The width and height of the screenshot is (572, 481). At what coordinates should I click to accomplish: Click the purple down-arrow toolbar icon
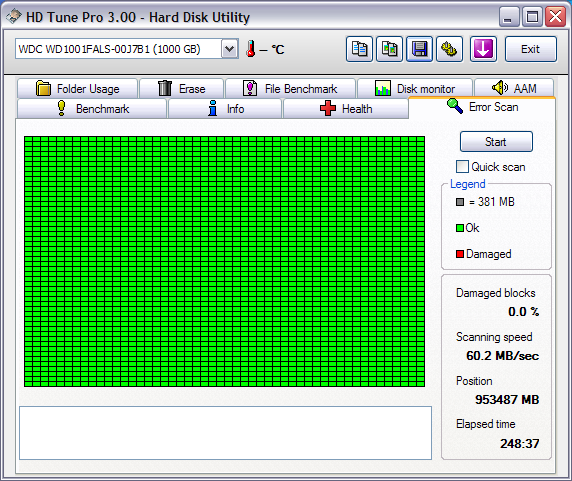click(x=483, y=49)
